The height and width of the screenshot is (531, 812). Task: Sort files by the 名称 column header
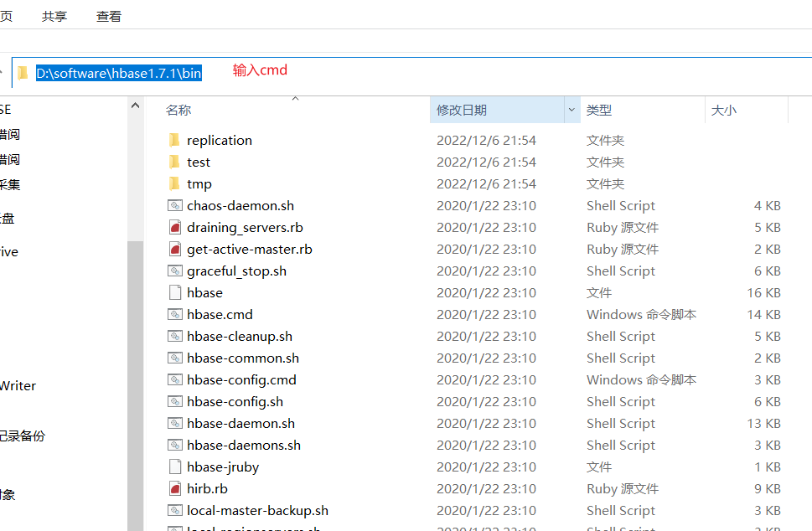(178, 111)
